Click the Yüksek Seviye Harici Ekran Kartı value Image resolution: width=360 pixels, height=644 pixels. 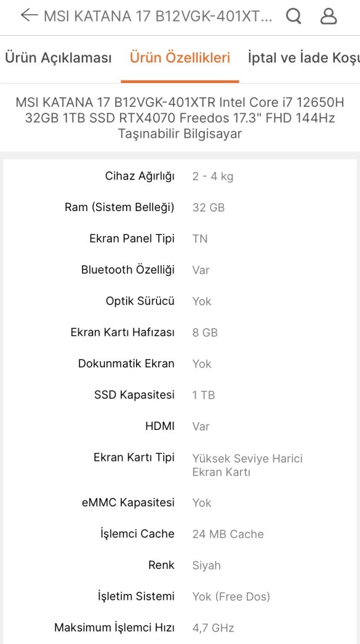(x=247, y=465)
